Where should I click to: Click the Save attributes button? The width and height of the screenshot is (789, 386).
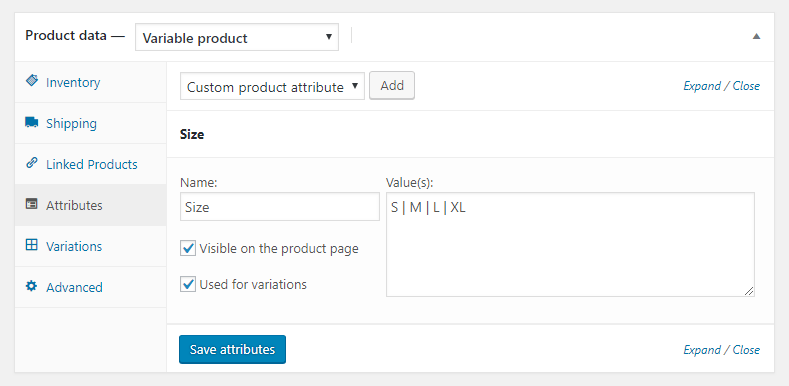[x=232, y=349]
